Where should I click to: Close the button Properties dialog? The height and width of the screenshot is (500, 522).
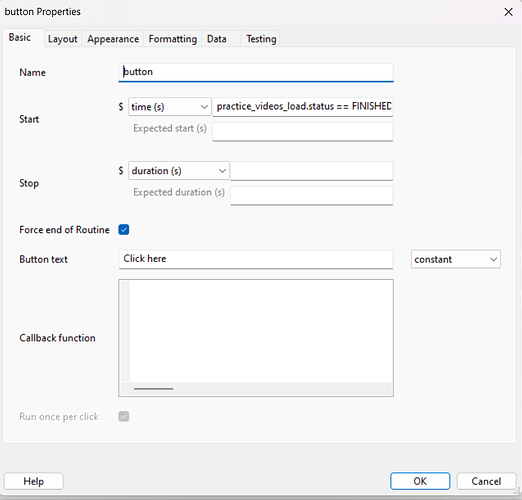tap(508, 12)
